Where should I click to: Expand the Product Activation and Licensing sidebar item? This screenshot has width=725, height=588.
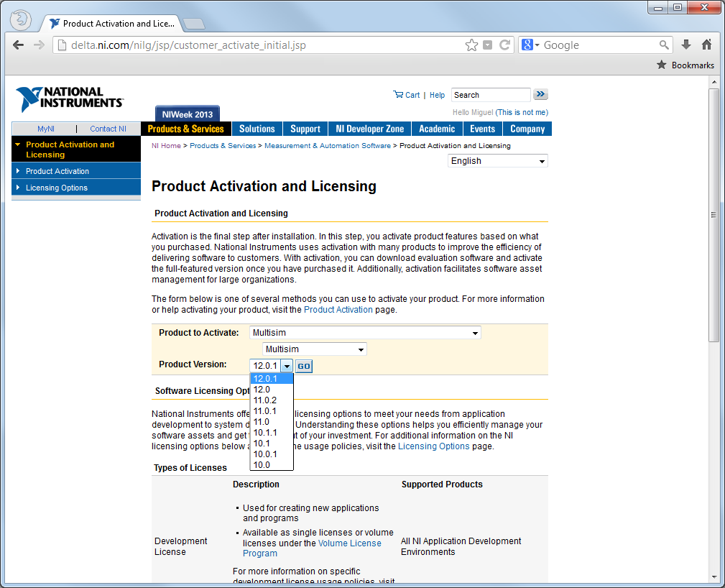pyautogui.click(x=70, y=150)
